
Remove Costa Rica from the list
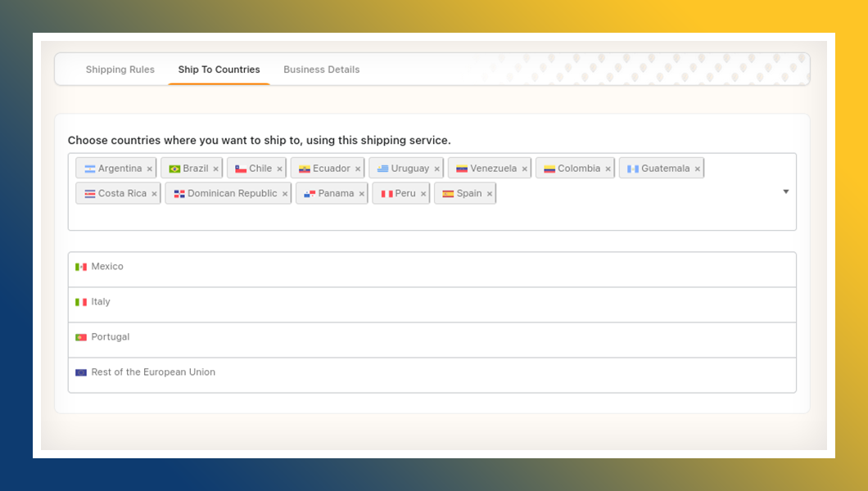click(x=154, y=193)
